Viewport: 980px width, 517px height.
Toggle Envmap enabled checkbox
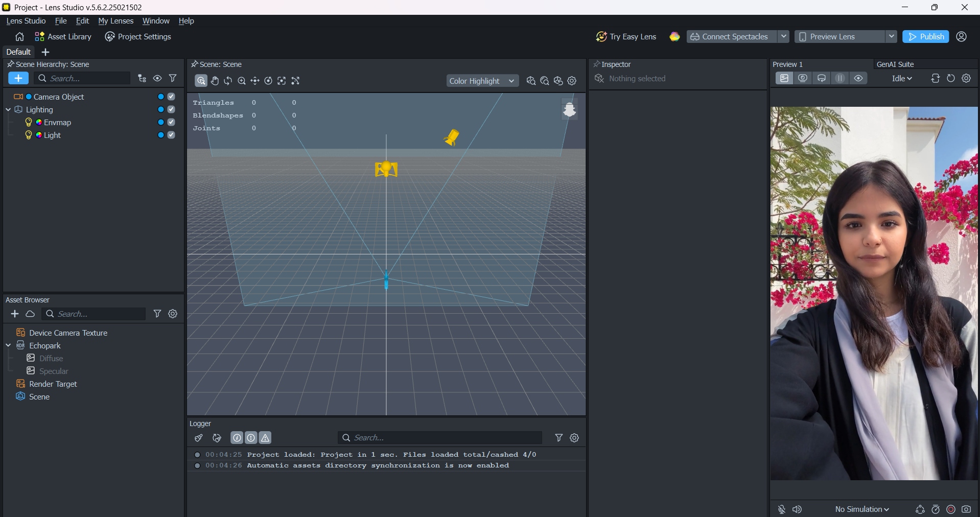coord(171,122)
